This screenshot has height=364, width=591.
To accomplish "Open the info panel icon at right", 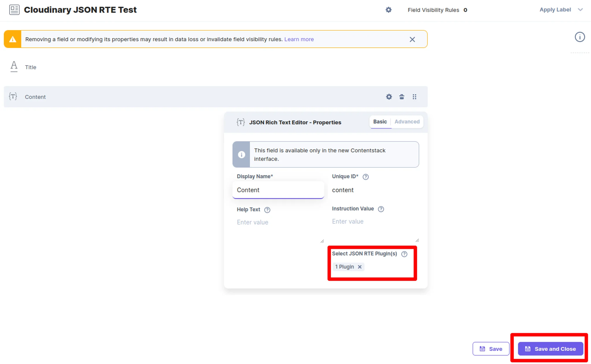I will (x=580, y=37).
